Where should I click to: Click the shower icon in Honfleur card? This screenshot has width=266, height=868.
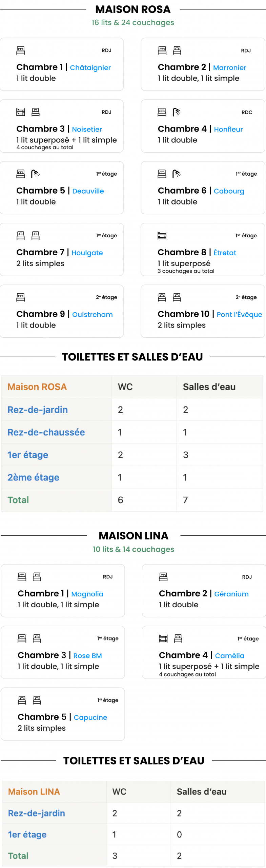tap(177, 112)
